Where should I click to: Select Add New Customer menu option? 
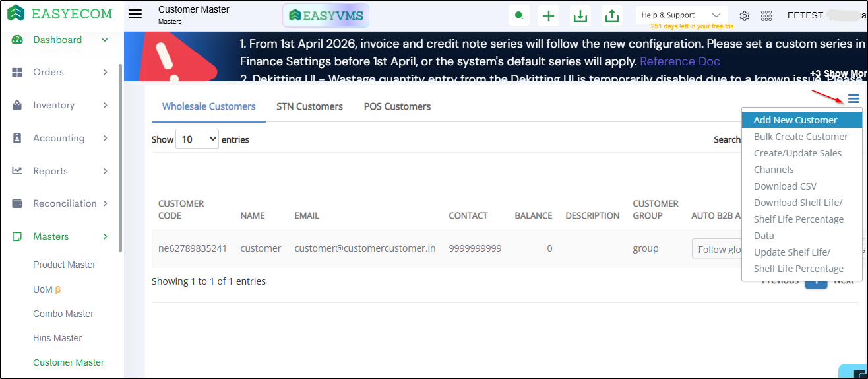tap(795, 120)
